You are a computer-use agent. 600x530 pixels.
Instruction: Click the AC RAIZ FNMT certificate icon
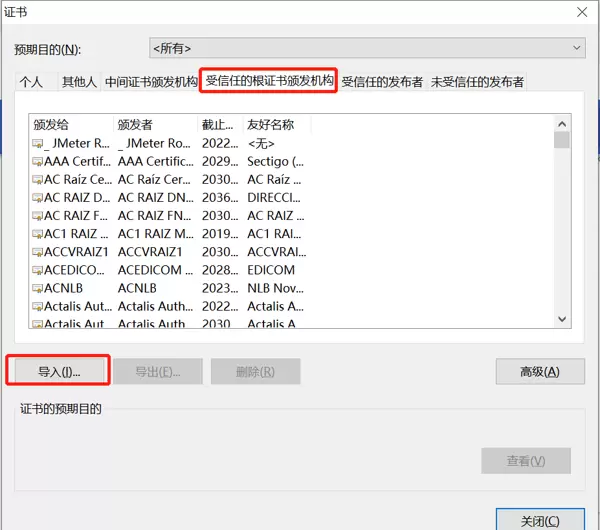pyautogui.click(x=37, y=216)
